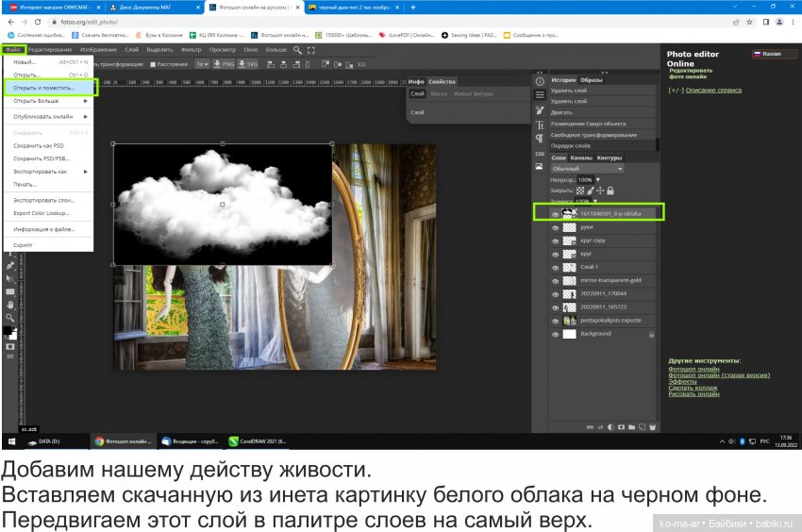Reload the page in the browser
The width and height of the screenshot is (802, 532).
(x=38, y=22)
